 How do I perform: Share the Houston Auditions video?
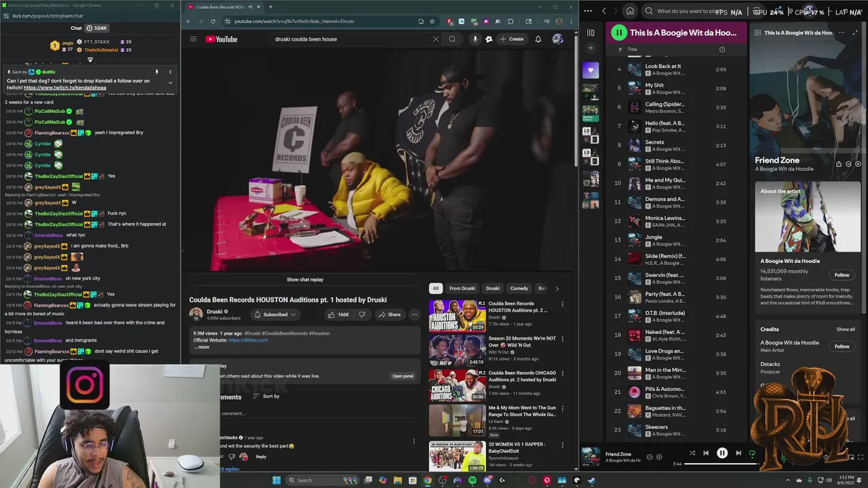click(389, 314)
